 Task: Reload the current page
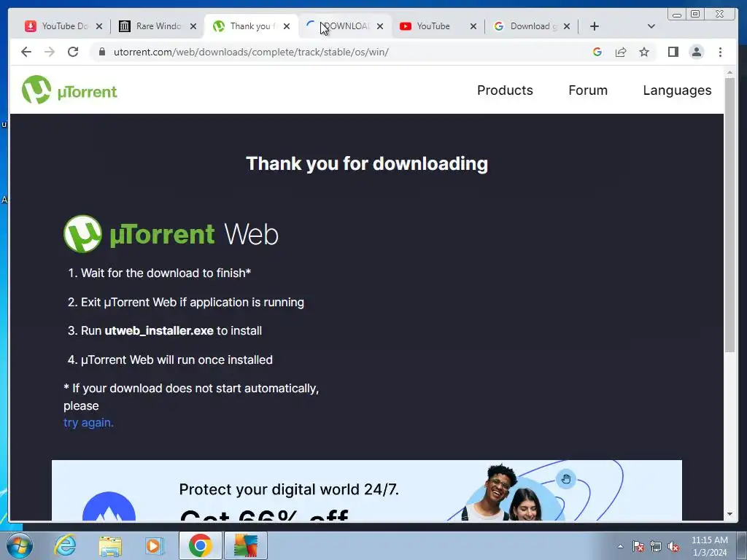tap(73, 52)
